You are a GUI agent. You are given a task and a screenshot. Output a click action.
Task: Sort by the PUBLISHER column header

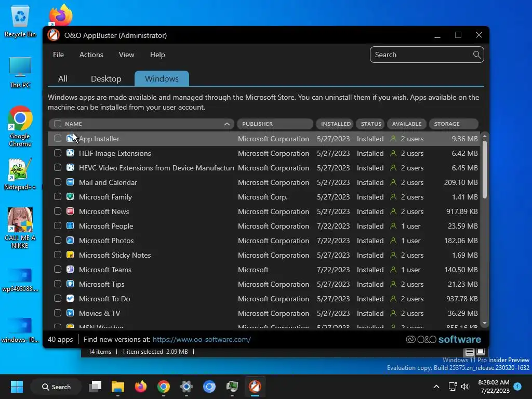[x=274, y=124]
